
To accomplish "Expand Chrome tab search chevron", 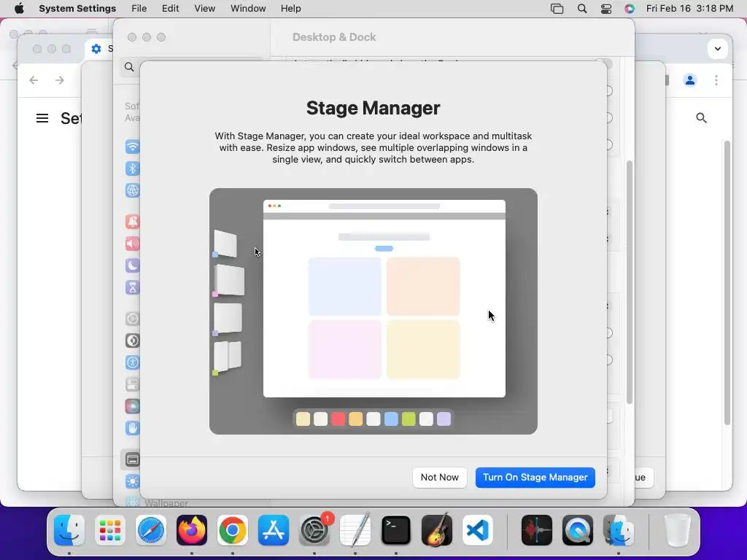I will click(718, 49).
